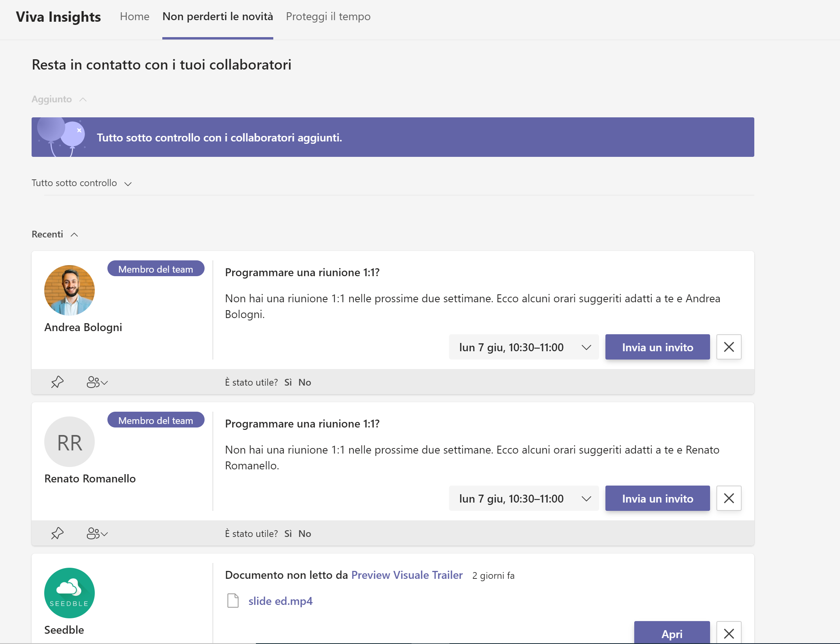Viewport: 840px width, 644px height.
Task: Click the '2 giorni fa' timestamp
Action: [493, 576]
